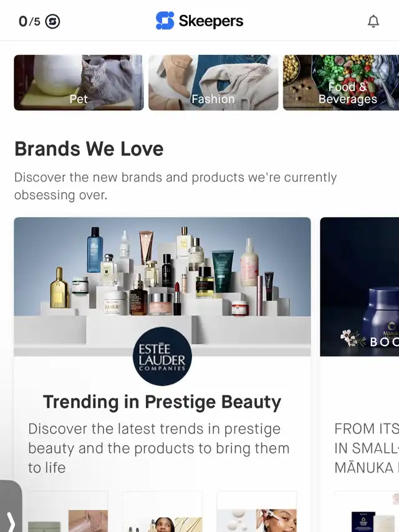This screenshot has height=532, width=399.
Task: Open the FROM ITS partially visible card text
Action: click(367, 448)
